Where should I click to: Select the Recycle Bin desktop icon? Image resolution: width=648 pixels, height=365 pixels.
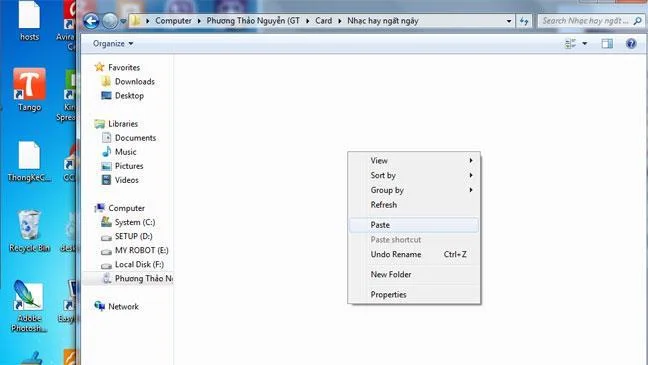click(29, 231)
